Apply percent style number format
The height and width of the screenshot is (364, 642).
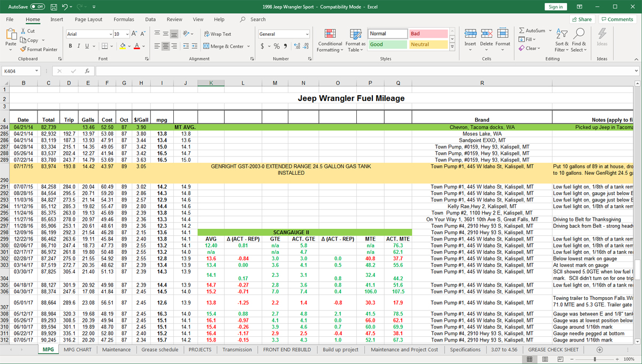[277, 47]
